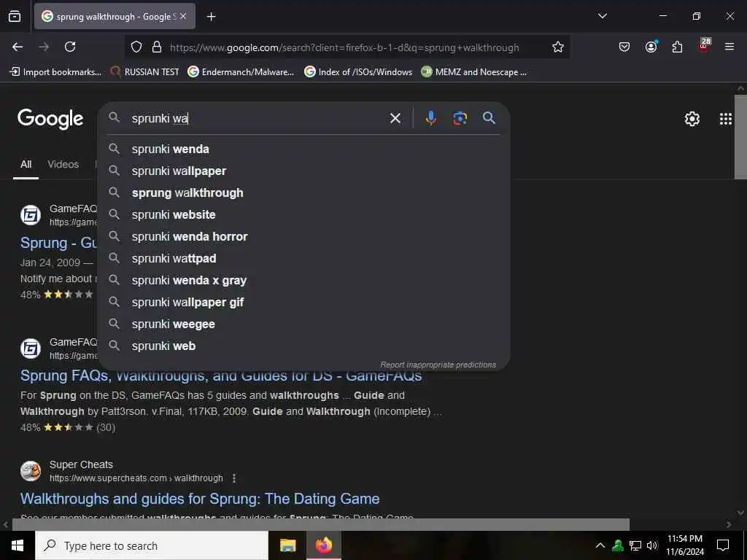The height and width of the screenshot is (560, 747).
Task: Open Google quick settings gear
Action: (x=692, y=119)
